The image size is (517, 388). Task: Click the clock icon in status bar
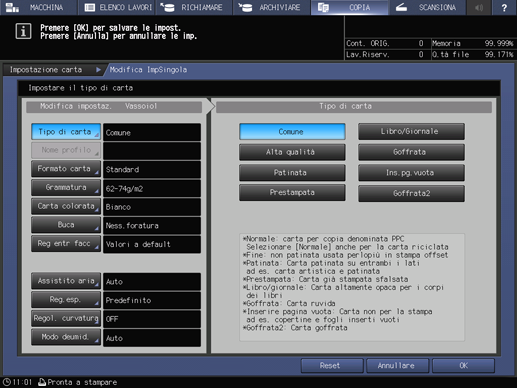(7, 382)
